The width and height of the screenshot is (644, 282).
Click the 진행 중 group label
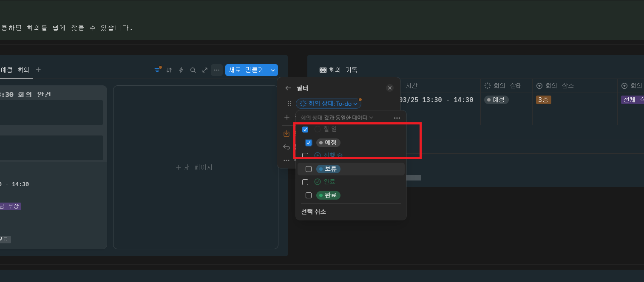(x=333, y=156)
